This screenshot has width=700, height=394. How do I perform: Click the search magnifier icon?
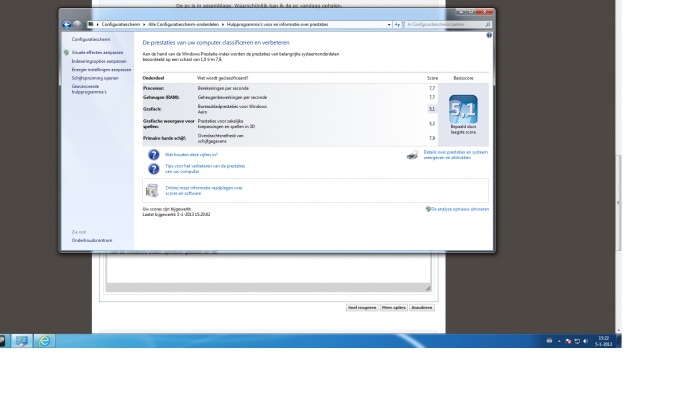click(488, 25)
